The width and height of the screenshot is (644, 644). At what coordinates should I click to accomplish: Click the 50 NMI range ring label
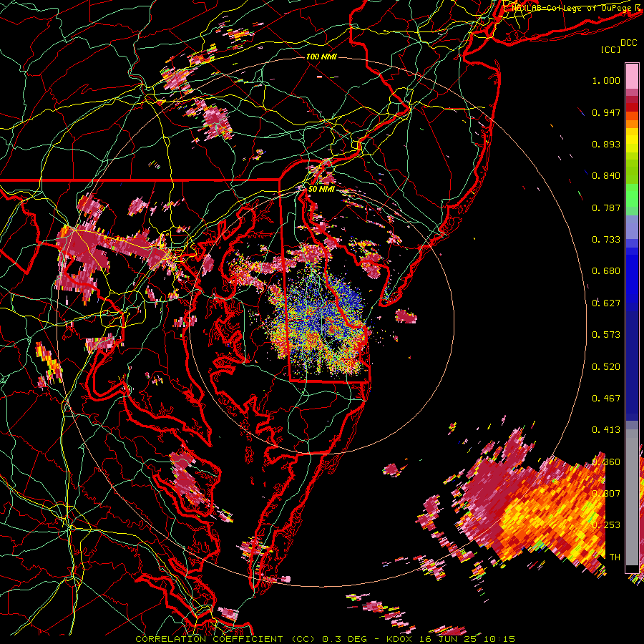[x=321, y=190]
